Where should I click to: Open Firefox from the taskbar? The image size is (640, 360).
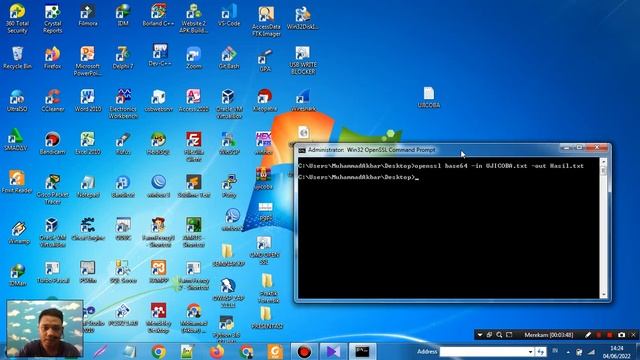[217, 351]
